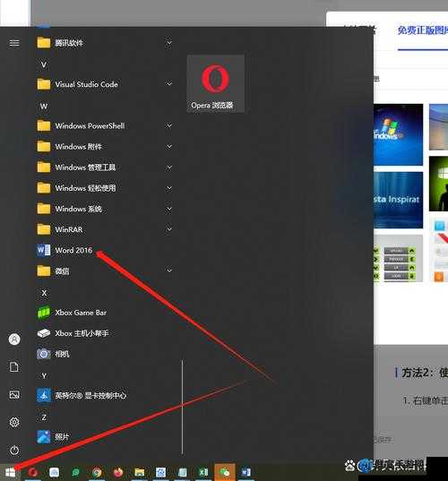Open Opera from the taskbar
The width and height of the screenshot is (448, 481).
(32, 472)
